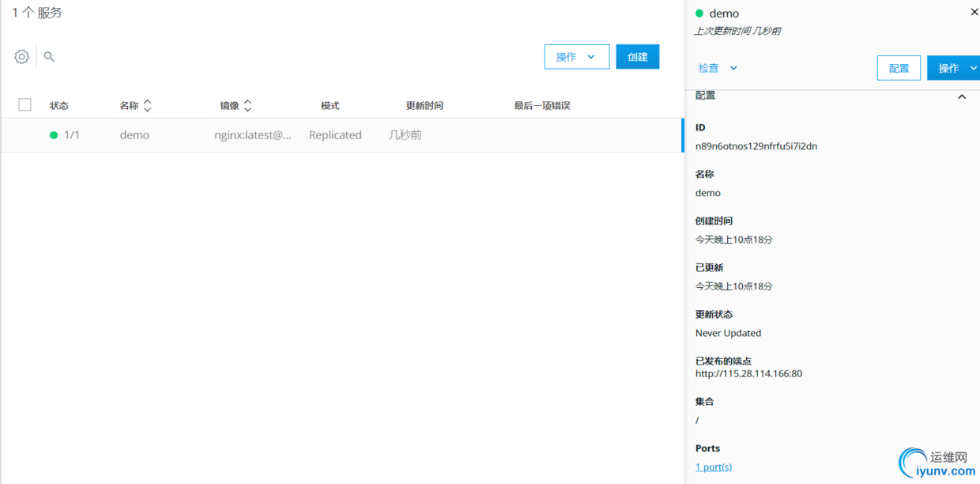Click green status dot beside demo title

point(699,13)
